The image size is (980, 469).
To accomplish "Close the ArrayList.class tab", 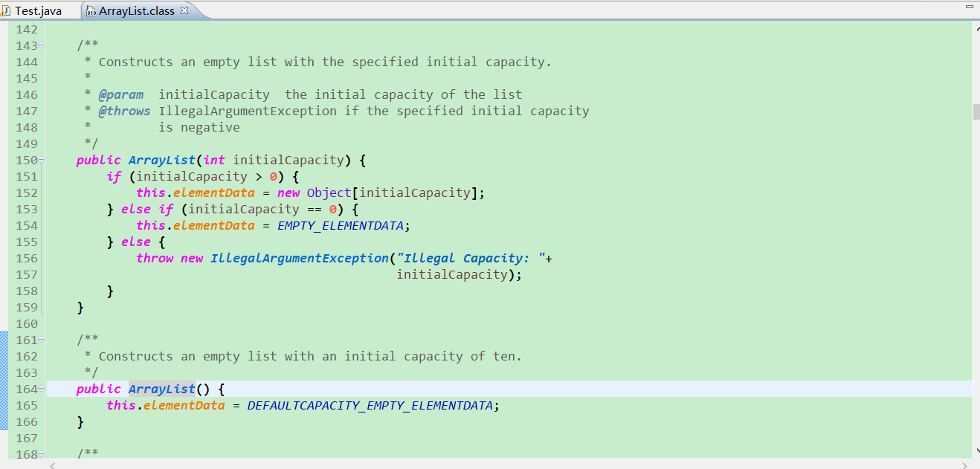I will click(184, 10).
